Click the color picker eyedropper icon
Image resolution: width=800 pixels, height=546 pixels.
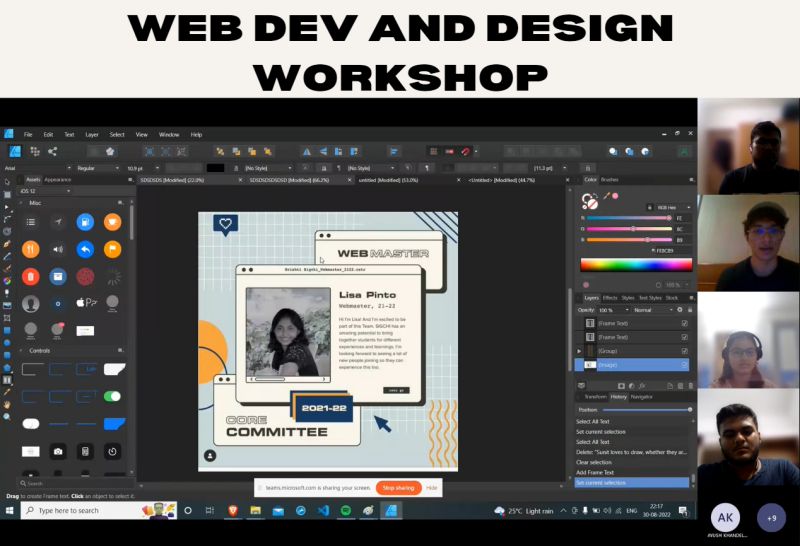coord(606,195)
